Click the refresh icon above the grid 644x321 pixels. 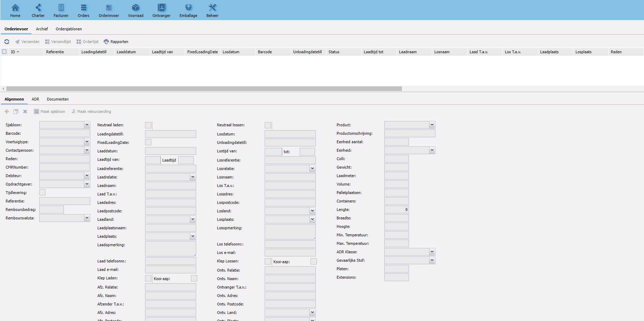coord(7,42)
